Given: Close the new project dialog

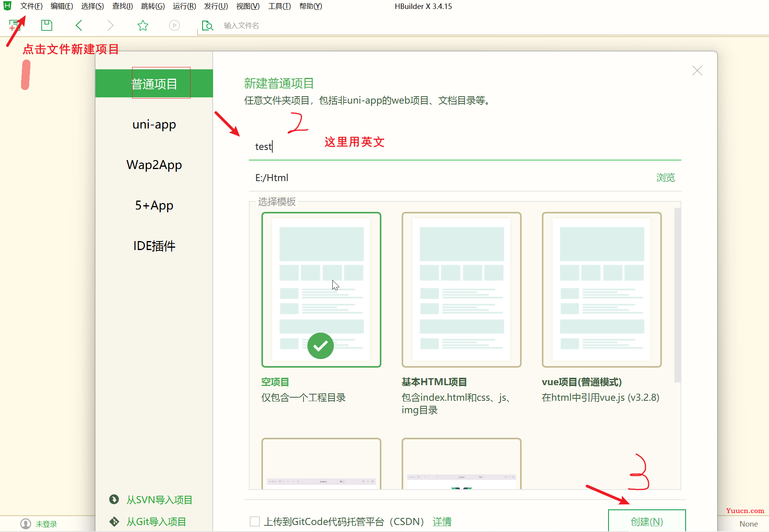Looking at the screenshot, I should [697, 70].
